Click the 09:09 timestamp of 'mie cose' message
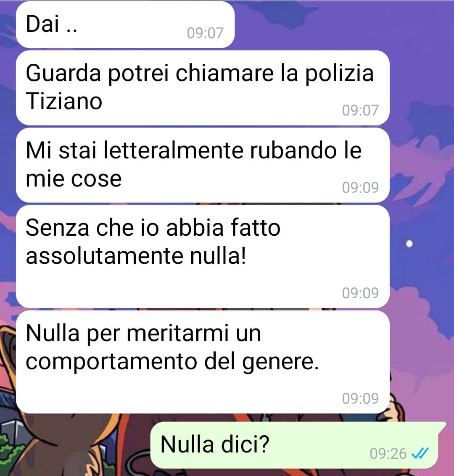The height and width of the screenshot is (476, 454). click(x=360, y=188)
